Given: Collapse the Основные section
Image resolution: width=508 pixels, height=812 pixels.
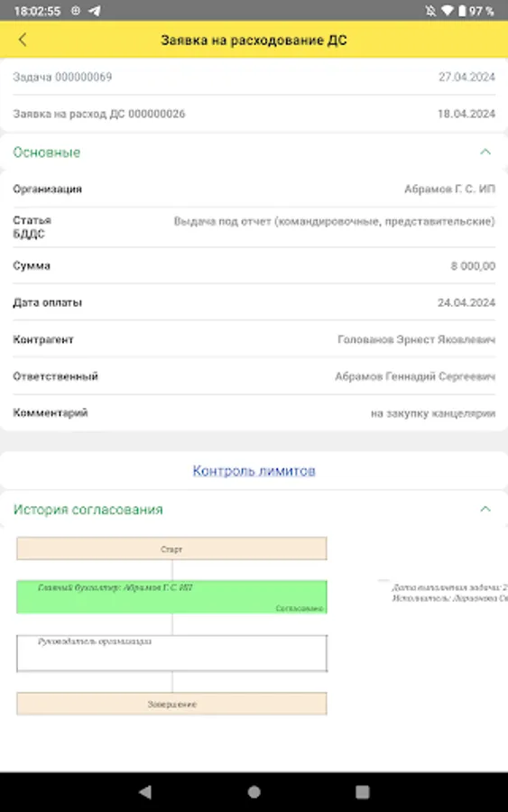Looking at the screenshot, I should 485,152.
